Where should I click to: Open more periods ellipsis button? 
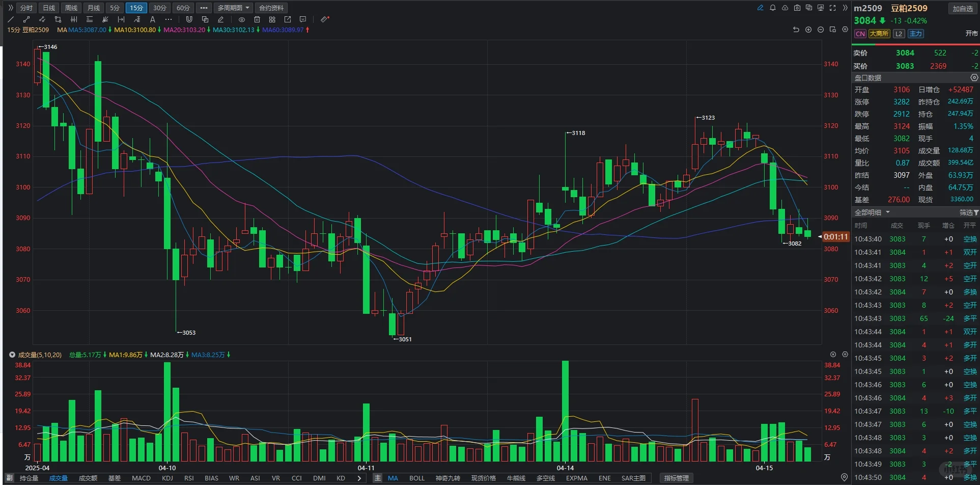(204, 8)
